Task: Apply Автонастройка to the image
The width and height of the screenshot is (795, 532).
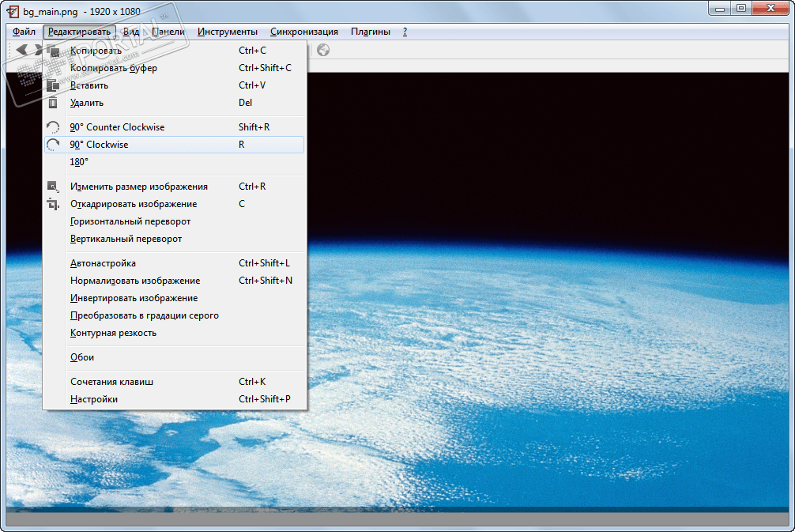Action: [x=103, y=263]
